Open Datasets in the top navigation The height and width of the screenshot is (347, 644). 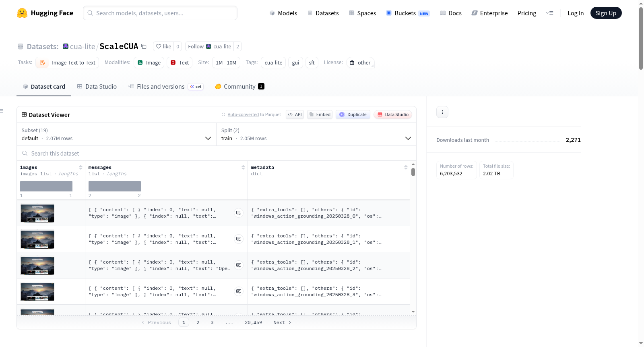pyautogui.click(x=323, y=13)
